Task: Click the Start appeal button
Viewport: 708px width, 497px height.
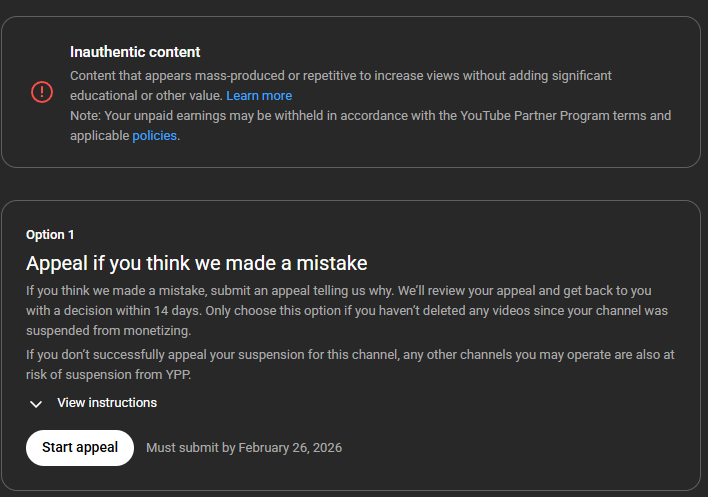Action: [x=80, y=448]
